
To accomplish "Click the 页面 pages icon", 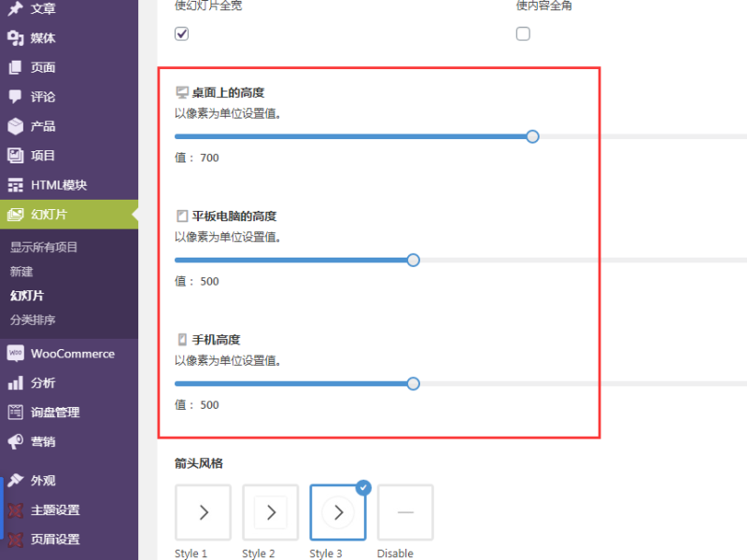I will (15, 67).
